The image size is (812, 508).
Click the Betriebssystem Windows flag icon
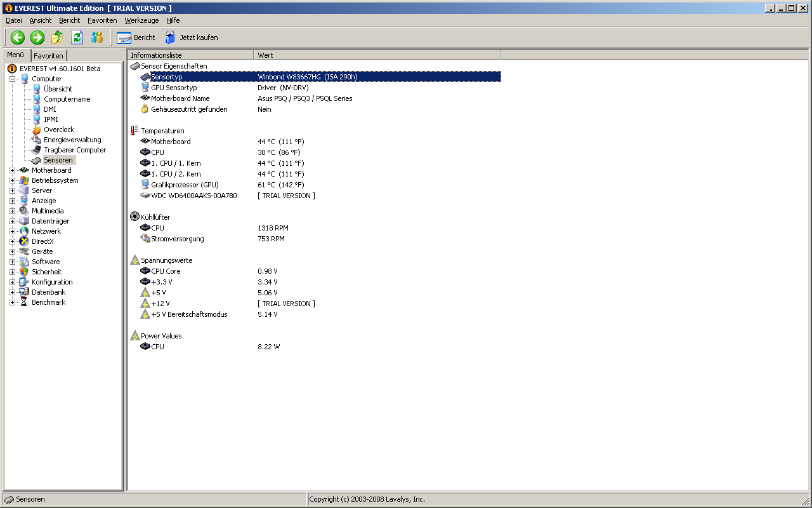(x=24, y=180)
